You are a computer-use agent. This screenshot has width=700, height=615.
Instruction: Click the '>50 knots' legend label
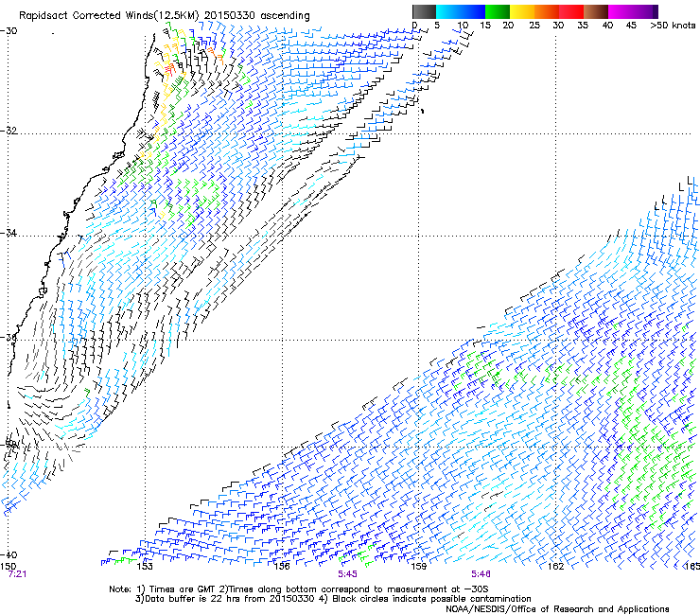point(673,26)
